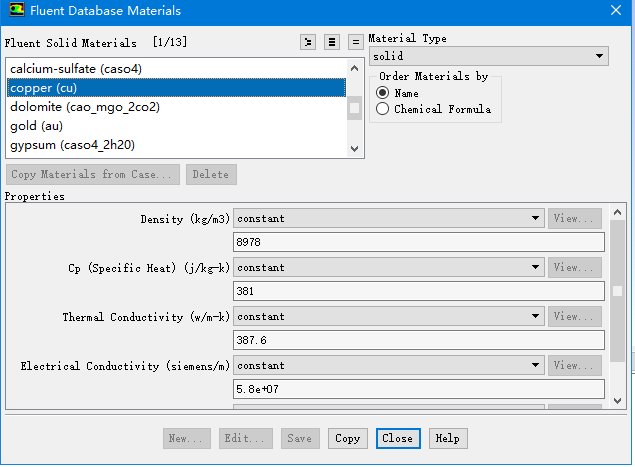
Task: Choose Chemical Formula ordering radio button
Action: (382, 109)
